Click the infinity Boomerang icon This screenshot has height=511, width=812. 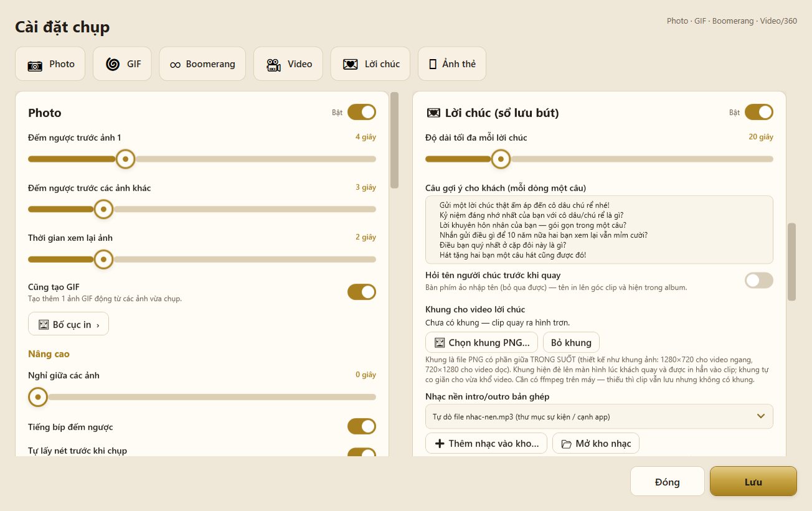[x=176, y=65]
